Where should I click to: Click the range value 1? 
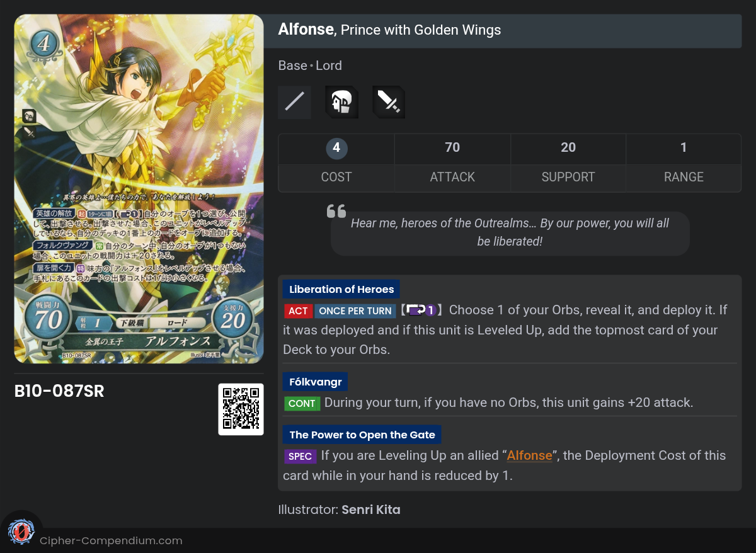(684, 147)
